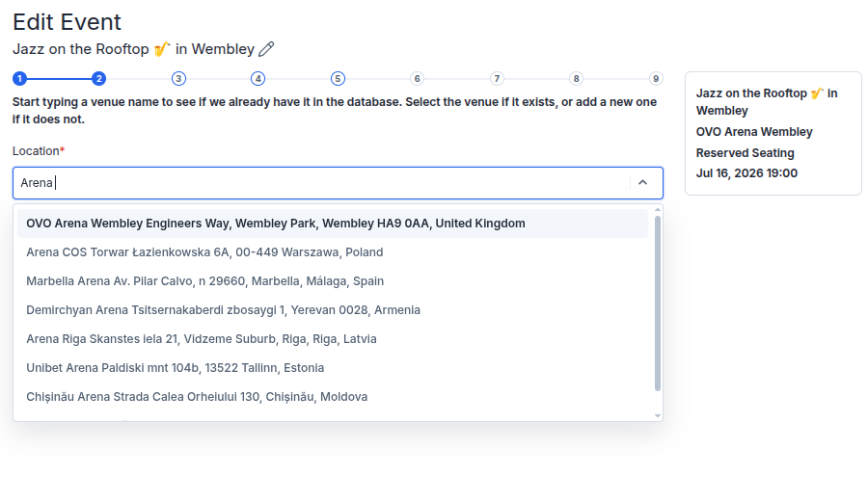868x502 pixels.
Task: Click the pencil edit icon beside event title
Action: click(266, 49)
